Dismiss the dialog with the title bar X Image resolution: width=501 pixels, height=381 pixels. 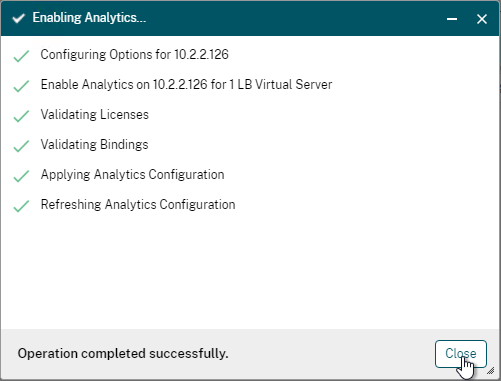482,19
